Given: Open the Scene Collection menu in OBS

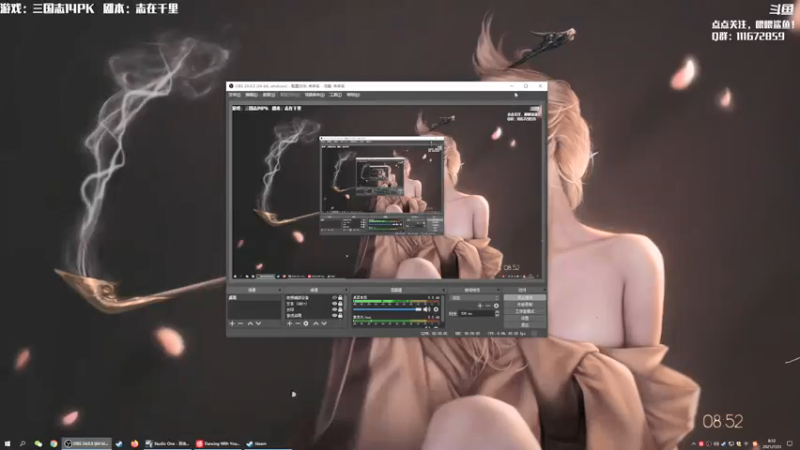Looking at the screenshot, I should (314, 95).
